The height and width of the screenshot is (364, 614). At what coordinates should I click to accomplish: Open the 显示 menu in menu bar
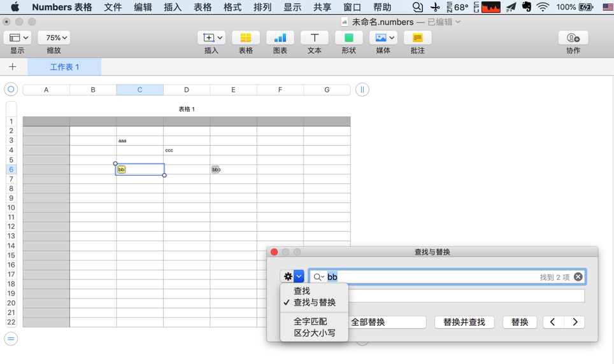[292, 7]
